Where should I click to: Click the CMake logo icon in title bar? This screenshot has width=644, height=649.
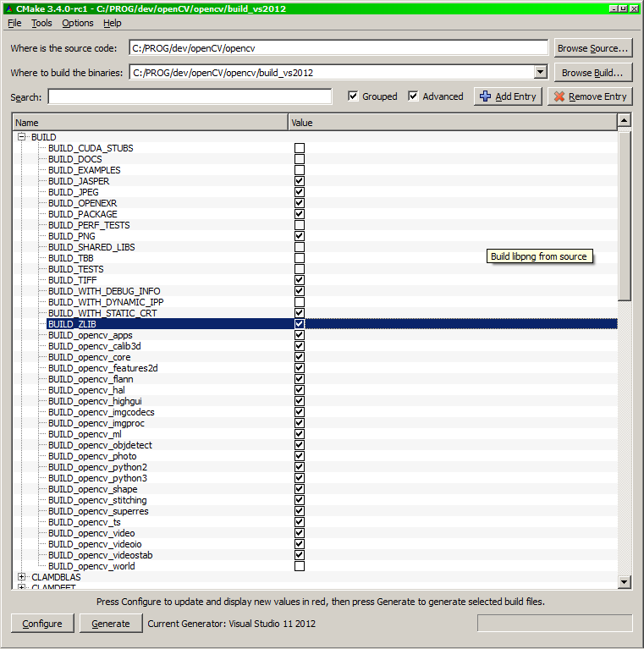click(x=9, y=8)
